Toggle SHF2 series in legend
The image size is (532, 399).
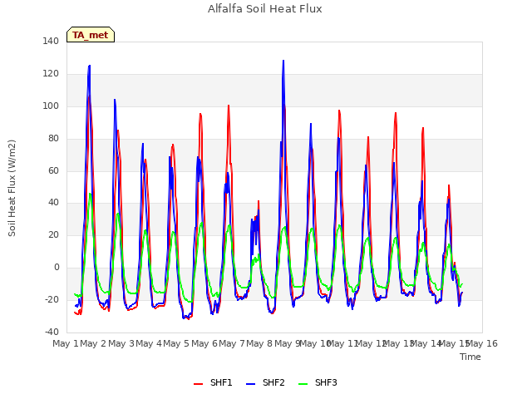pos(265,382)
